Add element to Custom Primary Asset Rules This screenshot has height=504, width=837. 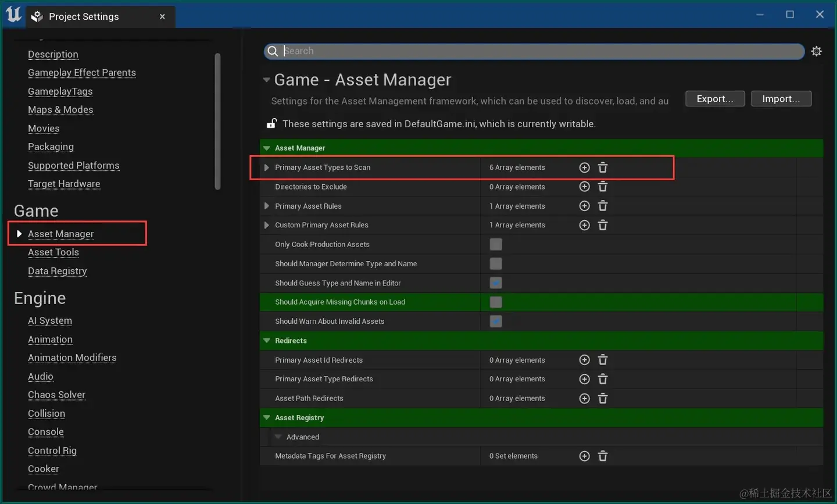pyautogui.click(x=585, y=225)
